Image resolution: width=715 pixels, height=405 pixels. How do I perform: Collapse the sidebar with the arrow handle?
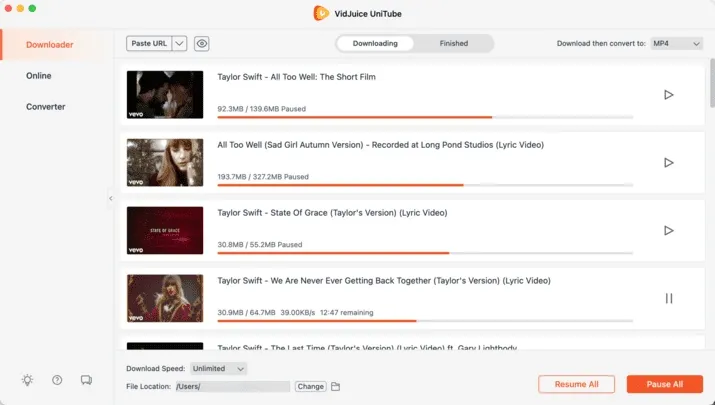[x=110, y=198]
